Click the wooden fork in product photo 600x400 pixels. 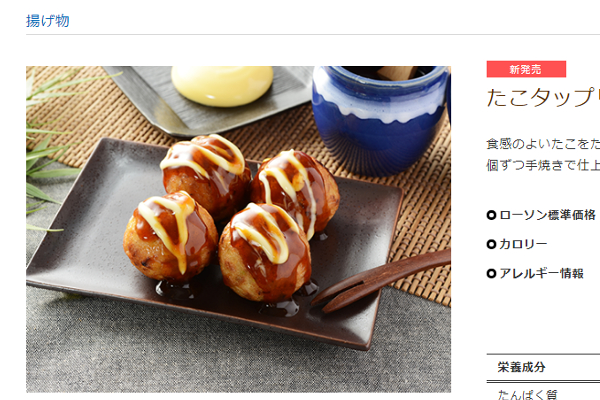coord(381,281)
